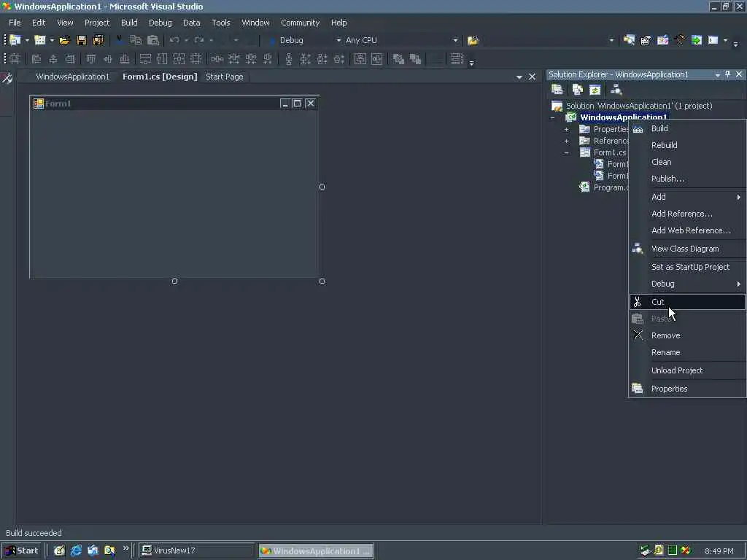Viewport: 747px width, 560px height.
Task: Click the Start Page toolbar icon
Action: 697,41
